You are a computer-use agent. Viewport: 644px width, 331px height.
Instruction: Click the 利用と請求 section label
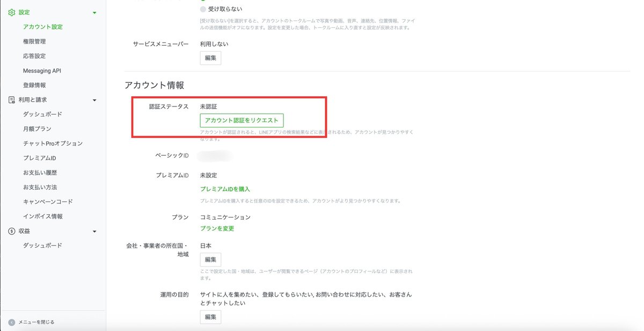coord(33,100)
